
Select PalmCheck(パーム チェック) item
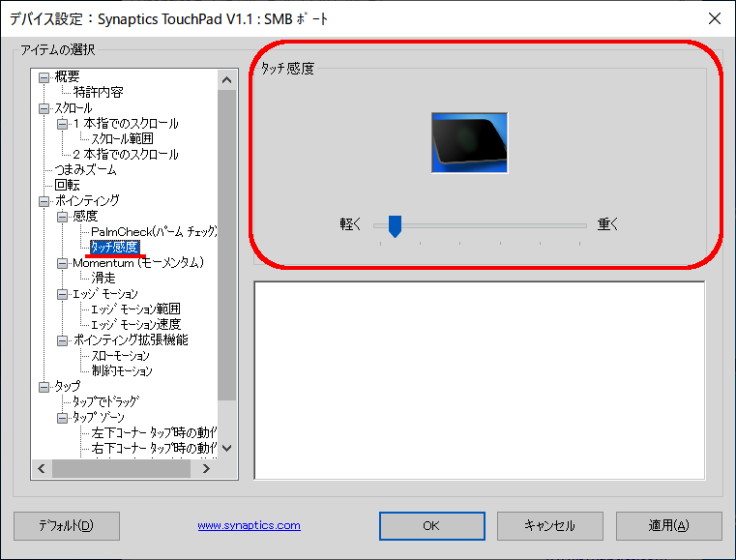pyautogui.click(x=154, y=231)
